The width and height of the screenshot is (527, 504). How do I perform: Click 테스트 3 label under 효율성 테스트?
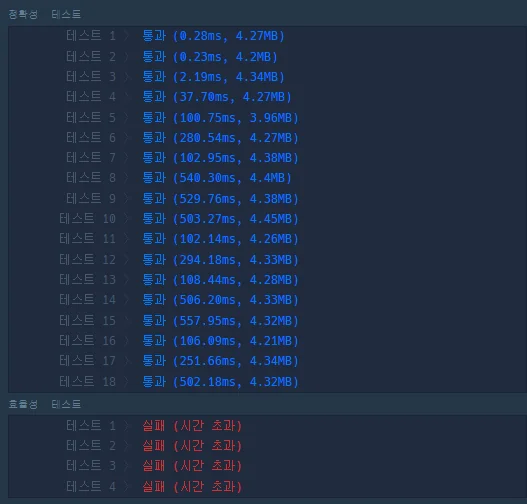click(91, 466)
